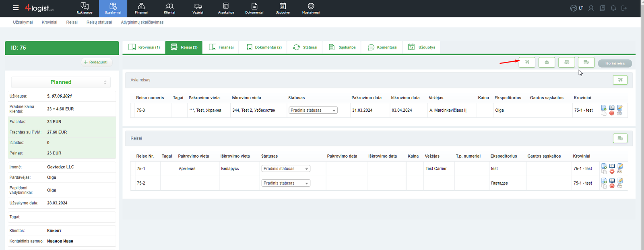Click the ID: 75 header
644x250 pixels.
62,48
